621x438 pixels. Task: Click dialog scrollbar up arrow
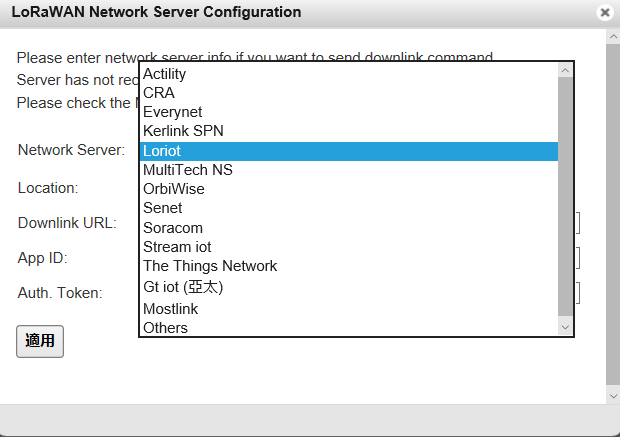pos(613,37)
